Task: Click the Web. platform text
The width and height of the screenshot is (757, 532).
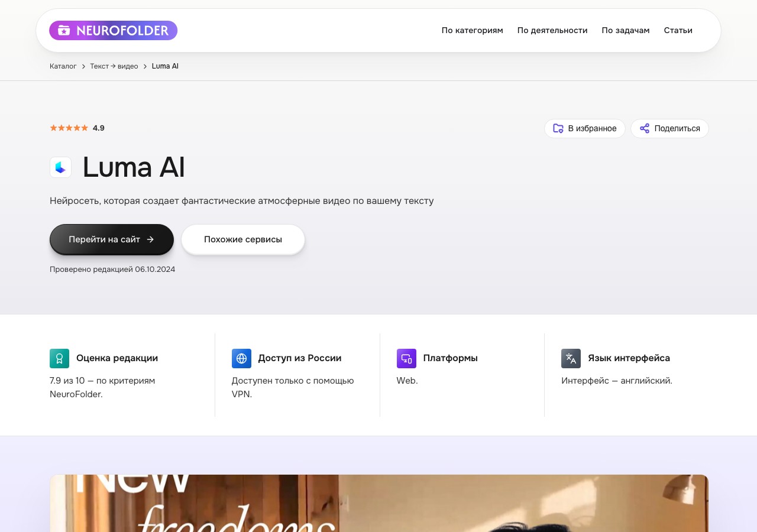Action: [x=407, y=381]
